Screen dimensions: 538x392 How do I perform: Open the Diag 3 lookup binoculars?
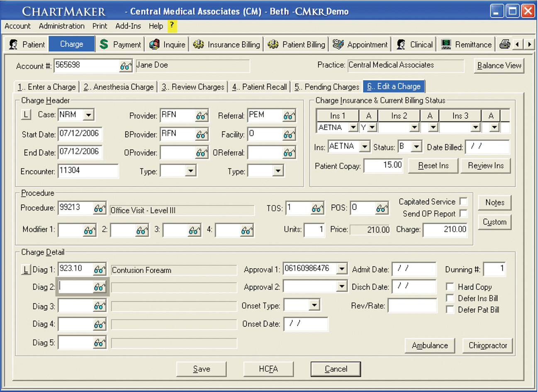point(100,306)
